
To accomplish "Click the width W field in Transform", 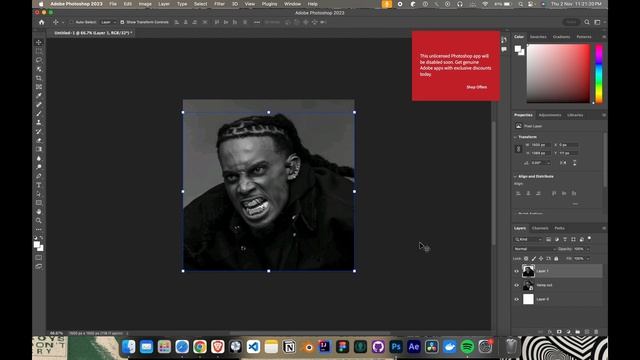I will (x=541, y=145).
